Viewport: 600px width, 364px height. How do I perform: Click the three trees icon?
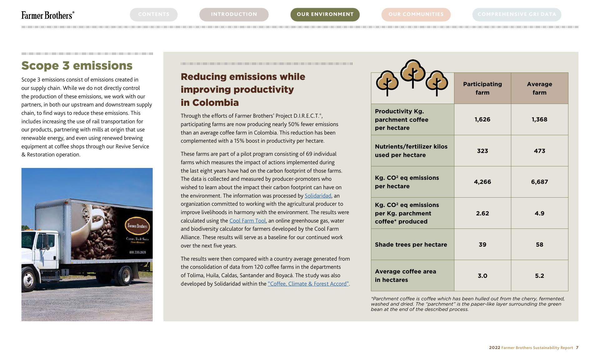(x=412, y=79)
